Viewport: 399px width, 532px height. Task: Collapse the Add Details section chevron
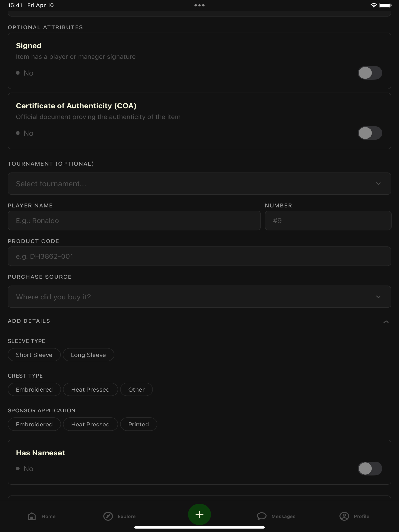(386, 321)
